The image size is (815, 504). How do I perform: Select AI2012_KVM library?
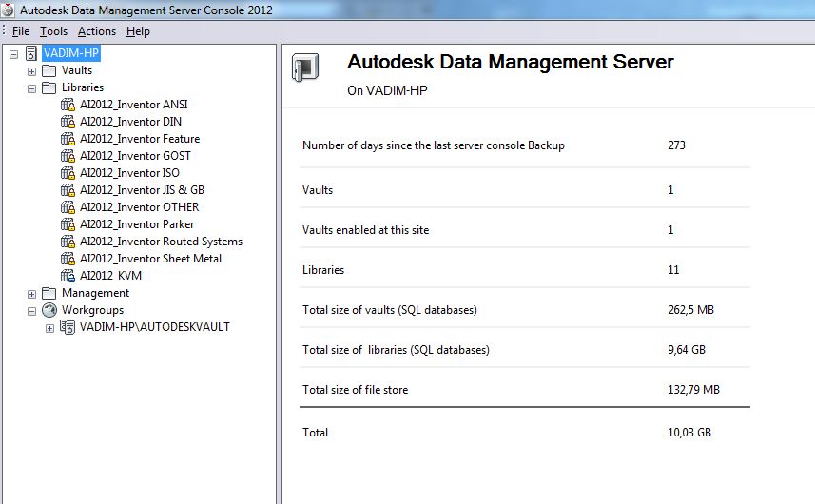[110, 276]
